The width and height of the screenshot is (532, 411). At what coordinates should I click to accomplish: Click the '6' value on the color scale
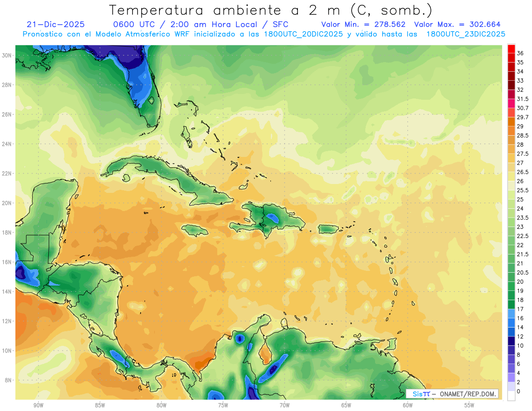(x=519, y=364)
